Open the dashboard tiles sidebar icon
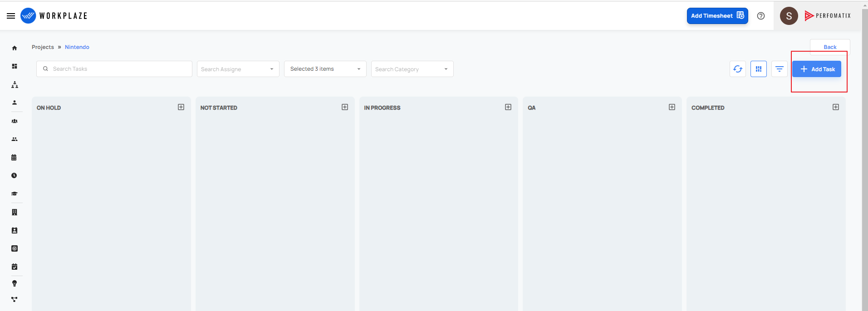The width and height of the screenshot is (868, 311). point(15,66)
